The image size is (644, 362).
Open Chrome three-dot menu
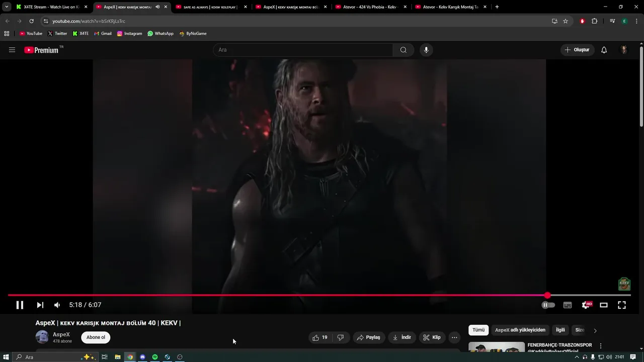click(636, 21)
